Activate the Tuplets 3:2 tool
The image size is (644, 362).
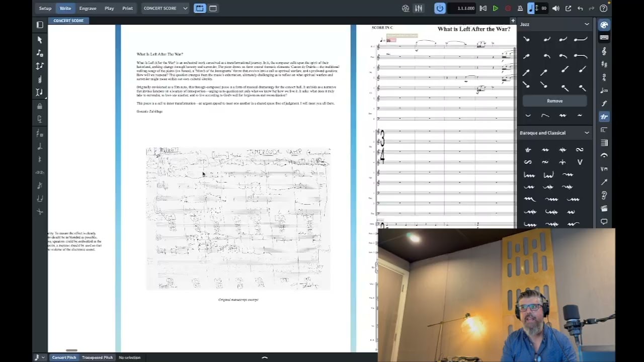click(x=40, y=172)
